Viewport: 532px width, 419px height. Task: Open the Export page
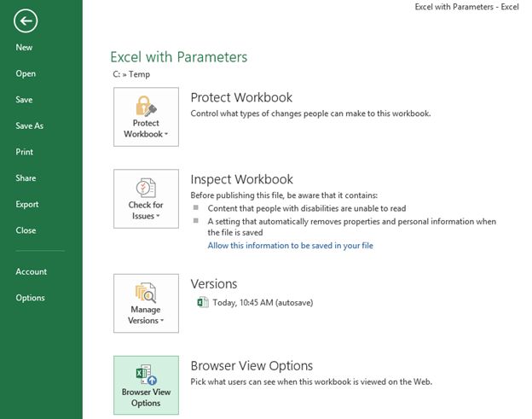27,205
